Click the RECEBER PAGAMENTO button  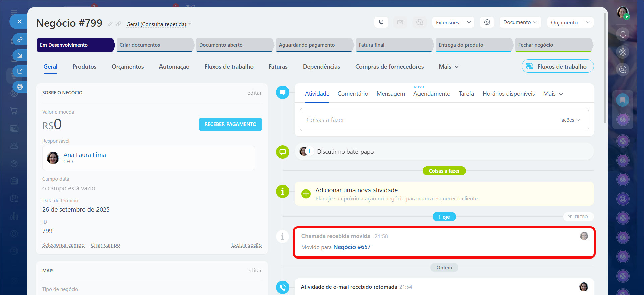(x=230, y=124)
